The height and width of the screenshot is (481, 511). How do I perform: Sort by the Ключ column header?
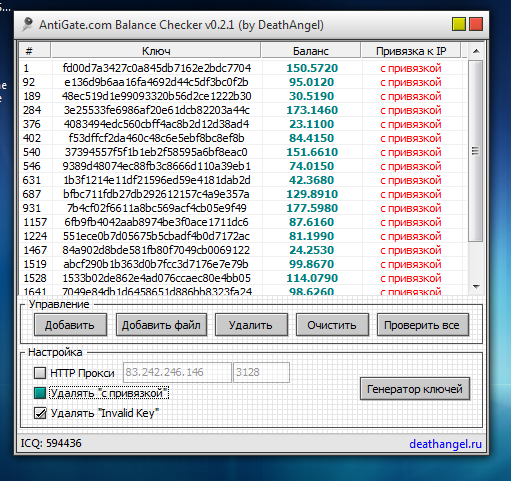coord(156,51)
